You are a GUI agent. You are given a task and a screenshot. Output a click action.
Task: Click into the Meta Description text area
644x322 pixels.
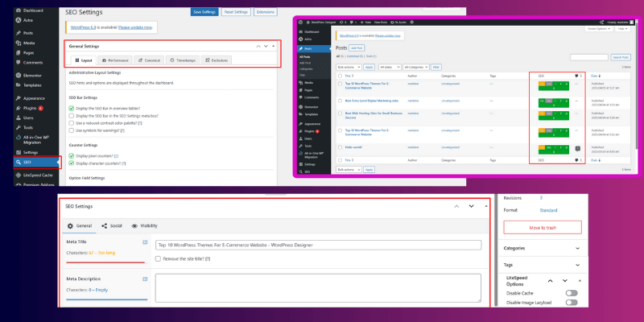point(319,287)
